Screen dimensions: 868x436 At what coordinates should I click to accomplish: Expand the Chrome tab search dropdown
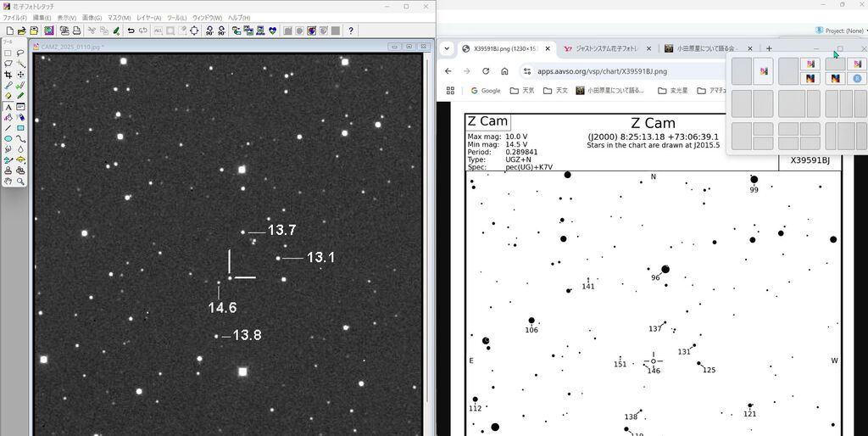pyautogui.click(x=447, y=48)
